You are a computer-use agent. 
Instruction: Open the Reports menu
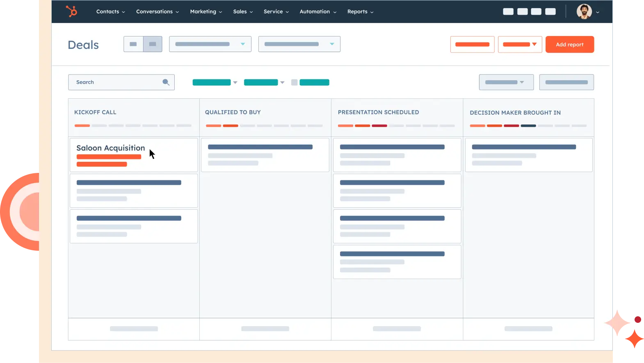[360, 11]
